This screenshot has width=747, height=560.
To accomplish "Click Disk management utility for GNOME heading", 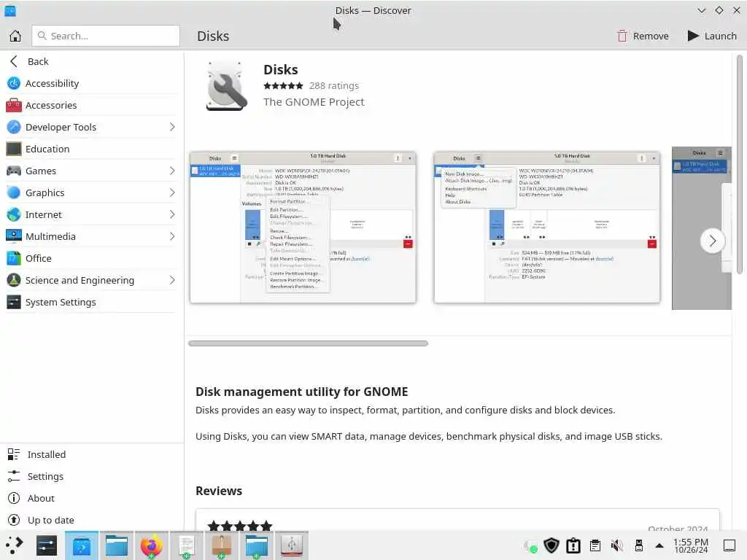I will (x=301, y=392).
